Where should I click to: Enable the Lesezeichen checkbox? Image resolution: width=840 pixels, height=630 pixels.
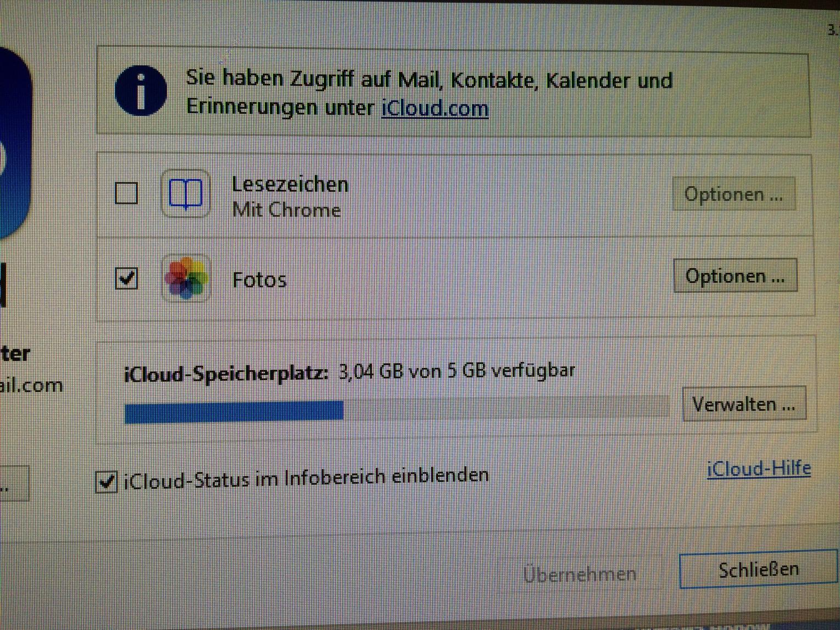(x=126, y=193)
